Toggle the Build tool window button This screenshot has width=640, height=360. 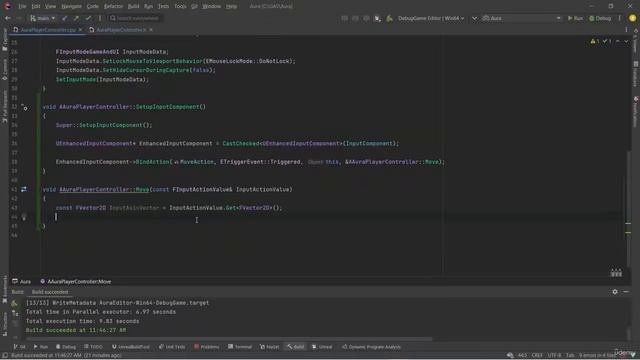[296, 347]
